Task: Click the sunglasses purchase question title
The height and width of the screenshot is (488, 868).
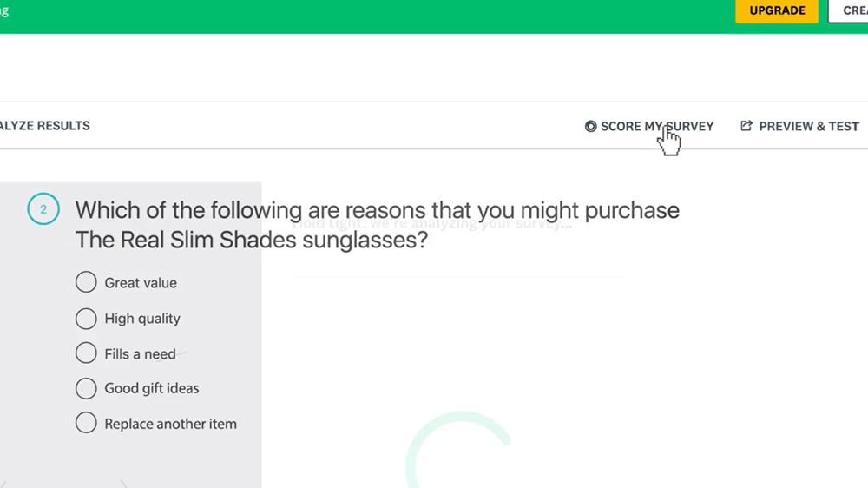Action: pyautogui.click(x=377, y=224)
